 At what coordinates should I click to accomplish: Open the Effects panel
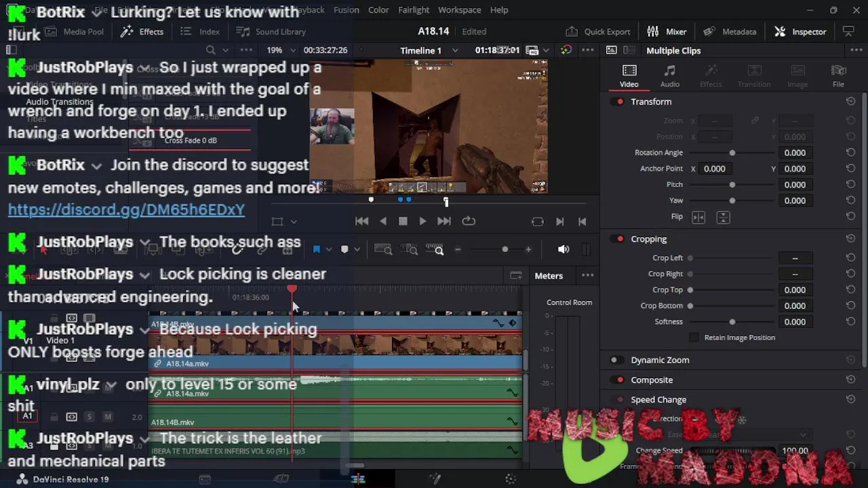[x=142, y=31]
